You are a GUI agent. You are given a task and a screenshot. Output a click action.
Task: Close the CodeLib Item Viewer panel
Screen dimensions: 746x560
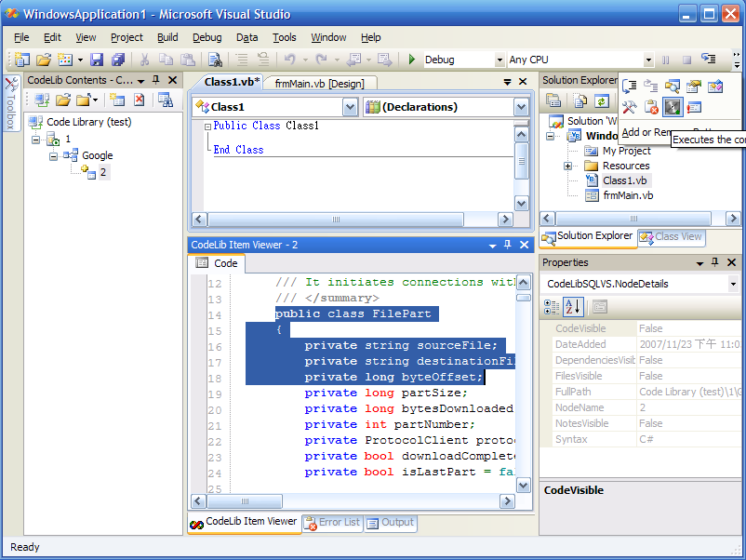click(525, 245)
